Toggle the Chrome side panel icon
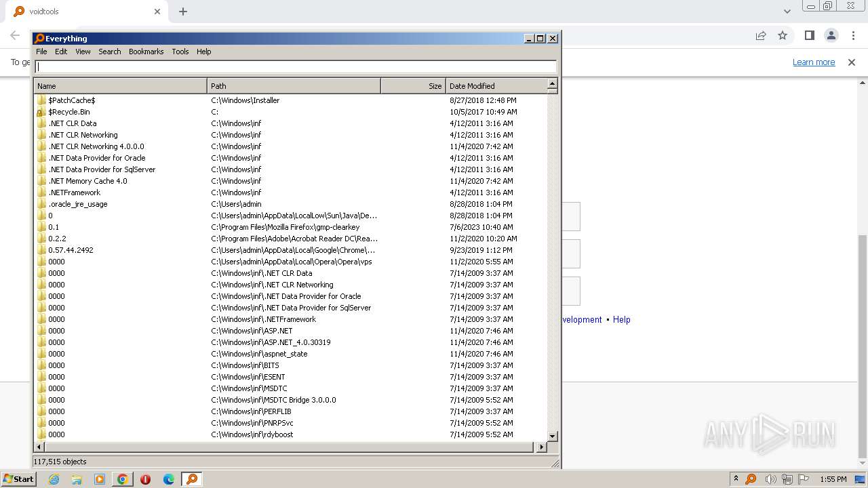 [809, 35]
